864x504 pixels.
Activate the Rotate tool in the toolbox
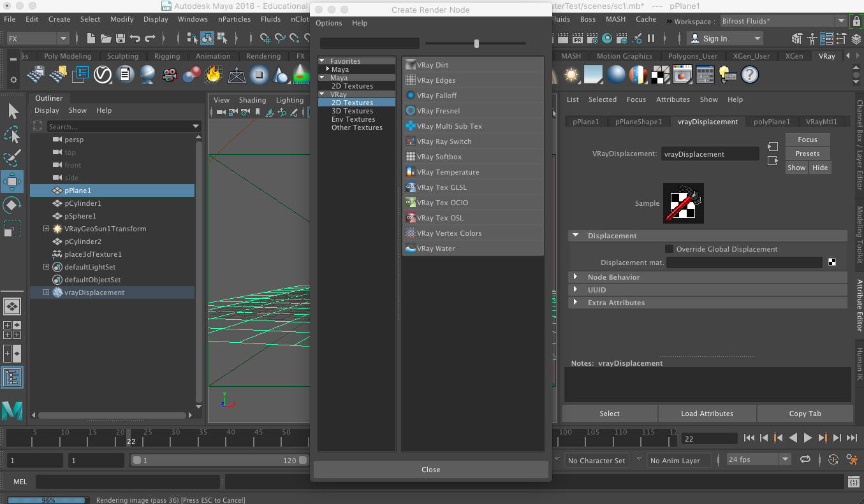click(x=12, y=205)
